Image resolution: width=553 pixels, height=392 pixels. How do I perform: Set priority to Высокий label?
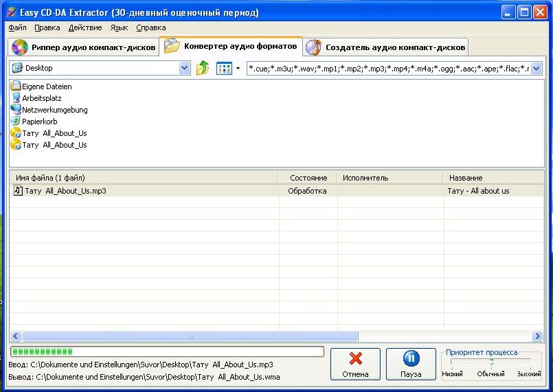(x=529, y=373)
